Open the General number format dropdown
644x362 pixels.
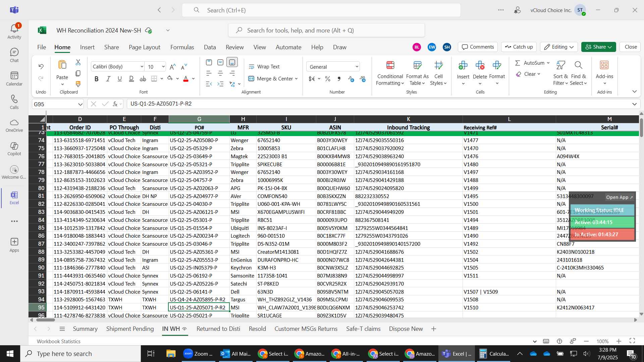(x=357, y=67)
